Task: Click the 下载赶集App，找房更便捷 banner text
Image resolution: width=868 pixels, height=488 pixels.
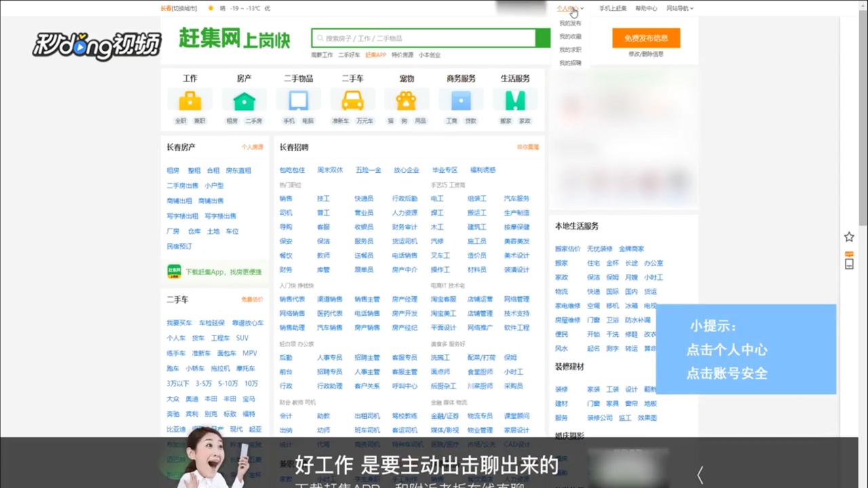Action: (x=224, y=272)
